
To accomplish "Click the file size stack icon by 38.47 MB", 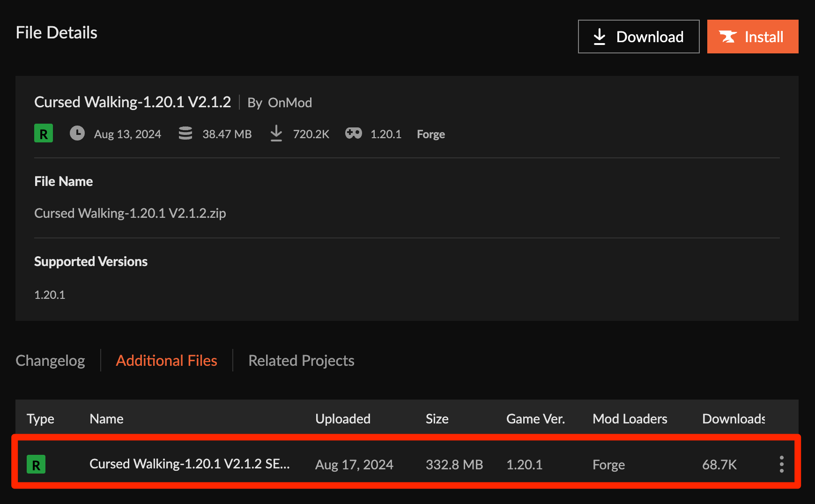I will [185, 133].
